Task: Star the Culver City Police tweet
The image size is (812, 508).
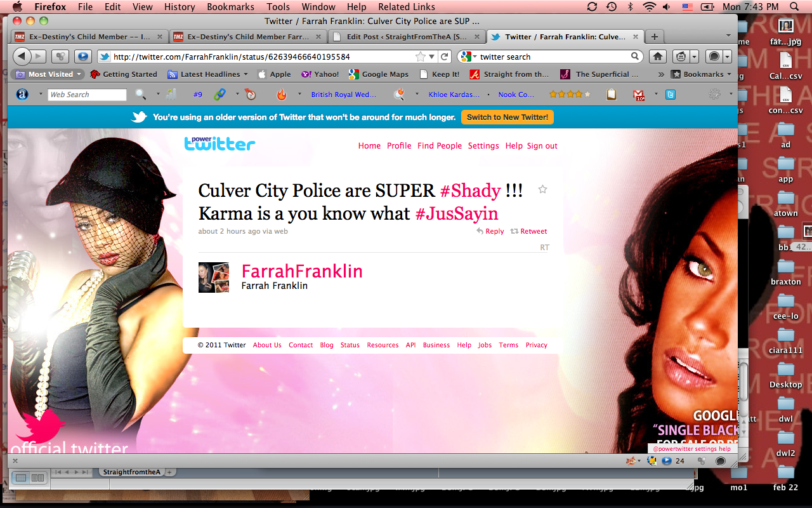Action: click(542, 189)
